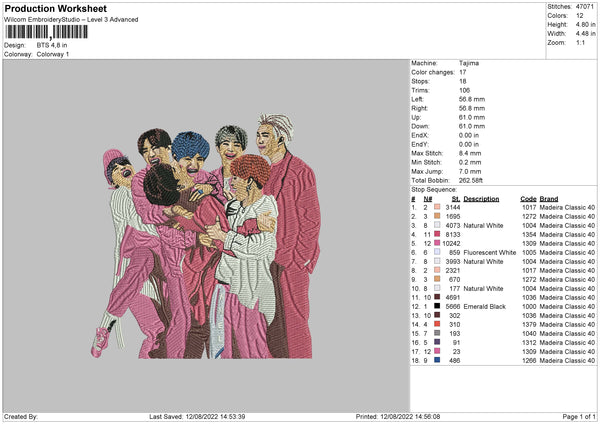The image size is (600, 424).
Task: Click the pink swatch for stop 5
Action: click(437, 243)
